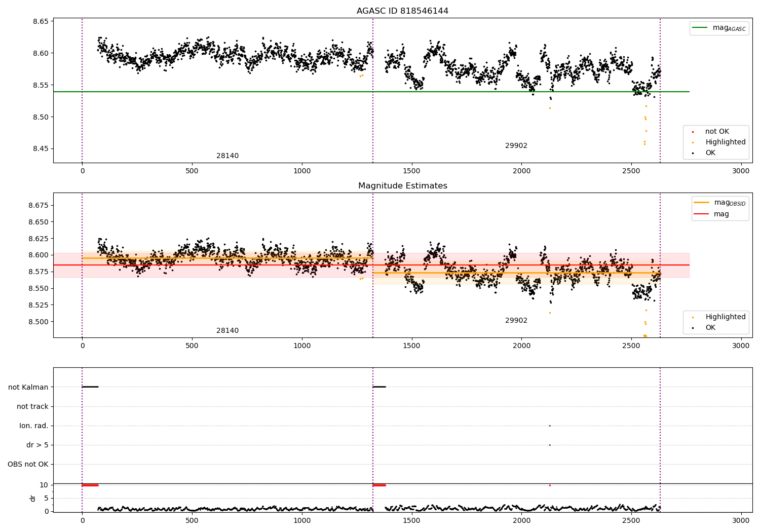This screenshot has height=532, width=760.
Task: Click the 'Magnitude Estimates' plot title
Action: (x=402, y=186)
